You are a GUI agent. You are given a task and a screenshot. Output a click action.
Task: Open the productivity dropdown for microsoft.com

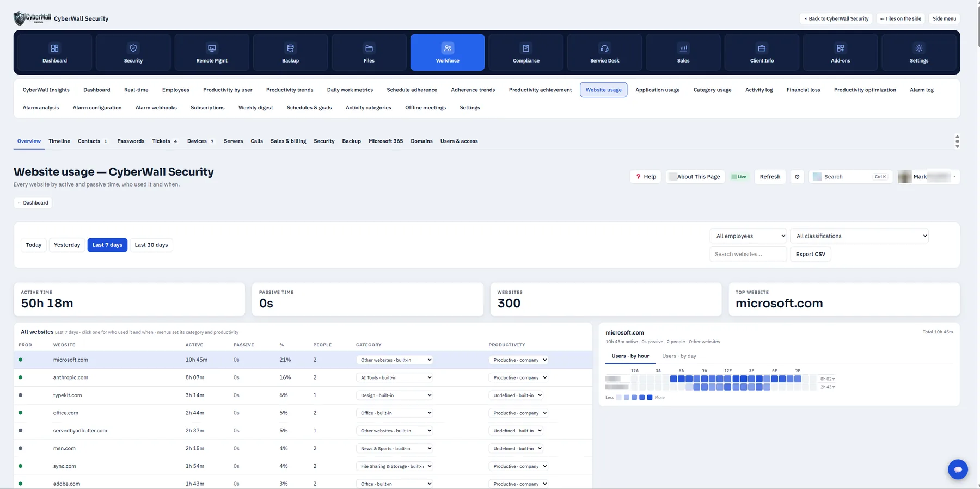point(518,360)
